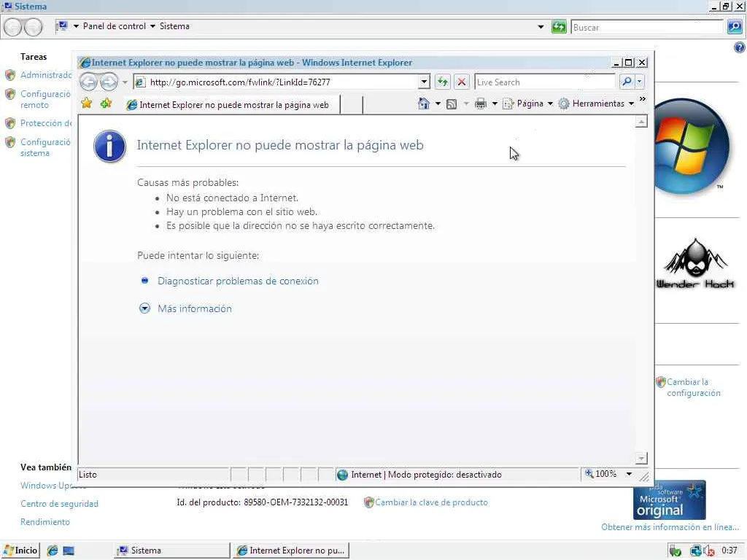Image resolution: width=747 pixels, height=560 pixels.
Task: Click Internet Explorer forward arrow button
Action: coord(109,82)
